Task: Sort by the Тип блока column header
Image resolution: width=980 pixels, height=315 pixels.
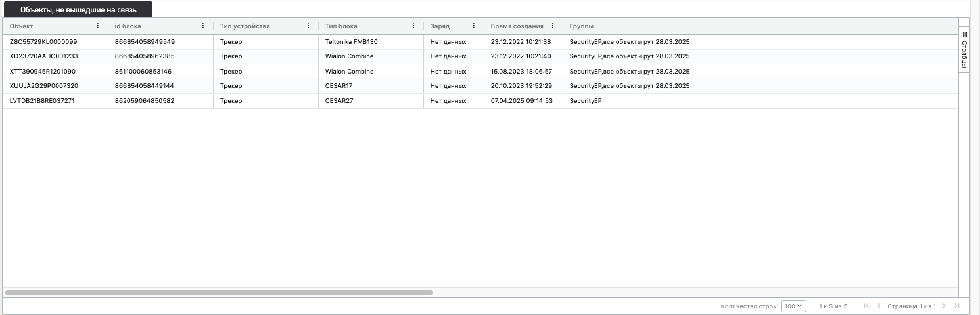Action: [341, 26]
